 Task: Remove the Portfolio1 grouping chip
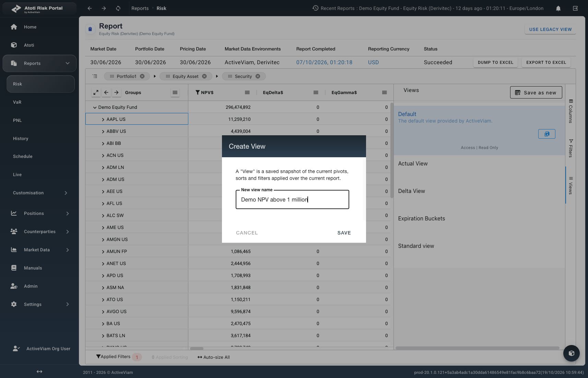tap(142, 76)
